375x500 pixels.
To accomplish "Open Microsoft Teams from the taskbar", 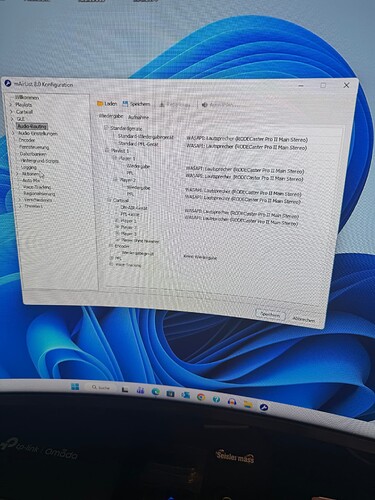I will (140, 390).
